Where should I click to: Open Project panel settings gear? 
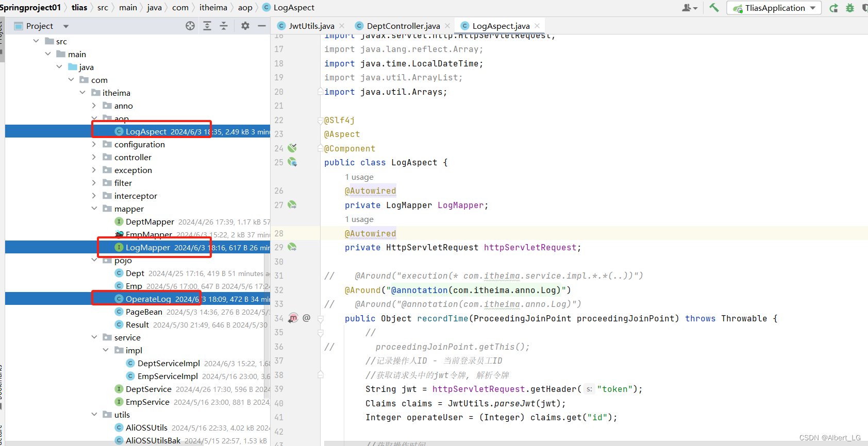(245, 26)
